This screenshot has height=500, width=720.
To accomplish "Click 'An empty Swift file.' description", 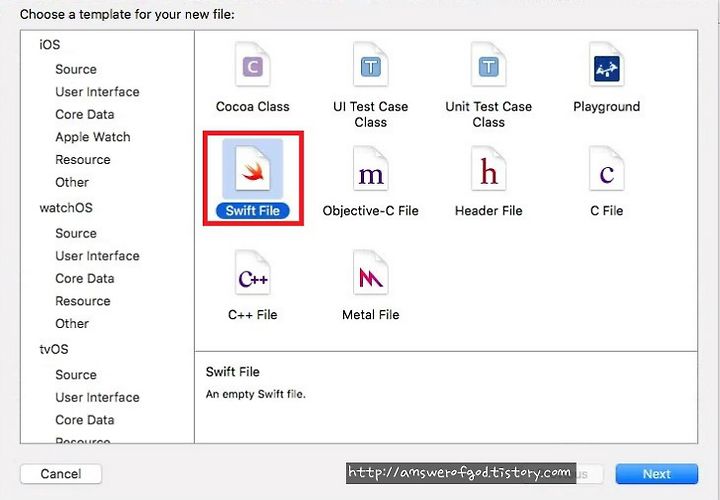I will [255, 394].
